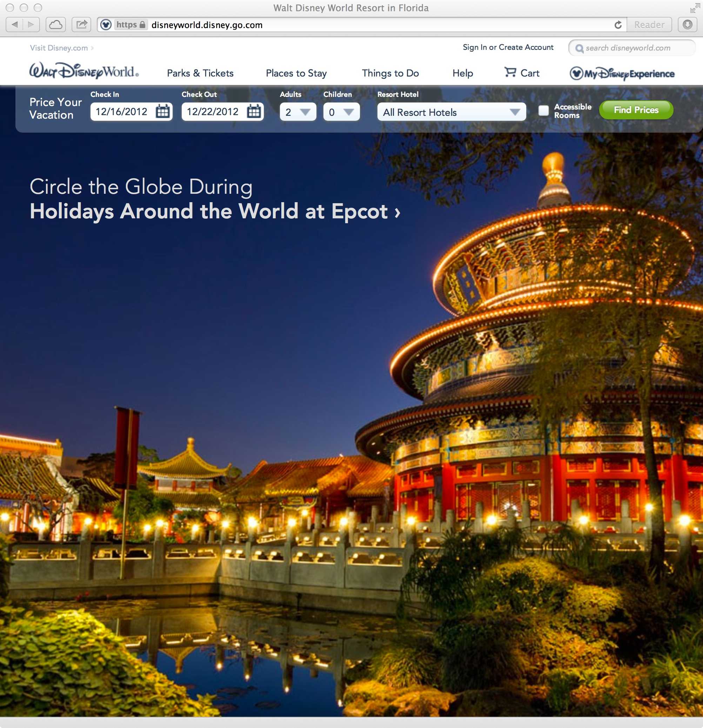This screenshot has height=728, width=703.
Task: Click the Mickey icon in My Disney Experience
Action: pyautogui.click(x=576, y=74)
